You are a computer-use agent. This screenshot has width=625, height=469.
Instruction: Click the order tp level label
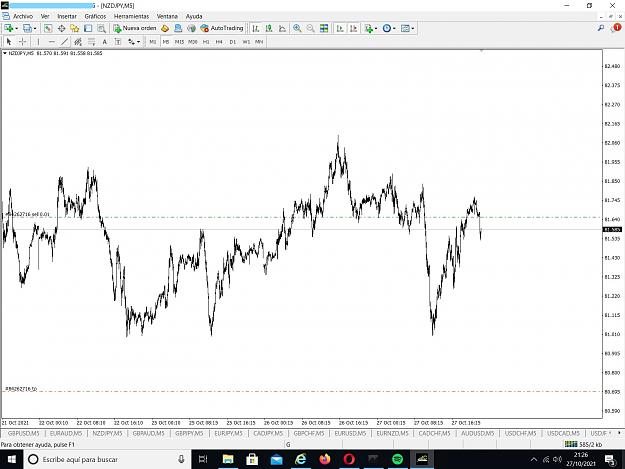(x=21, y=389)
